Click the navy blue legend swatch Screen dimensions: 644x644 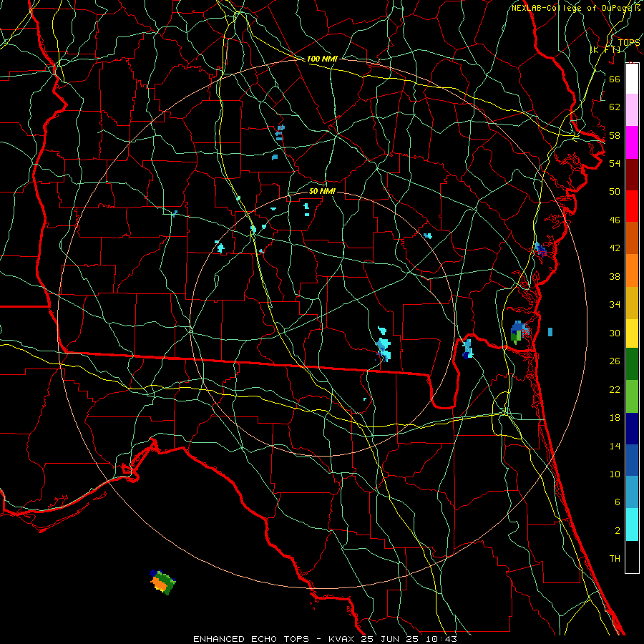[x=632, y=429]
